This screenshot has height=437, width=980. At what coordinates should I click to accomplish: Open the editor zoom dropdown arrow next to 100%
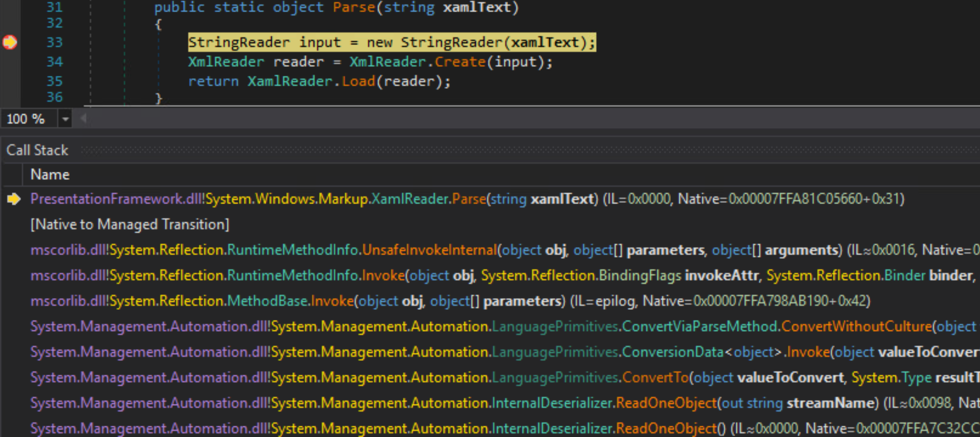pyautogui.click(x=65, y=119)
